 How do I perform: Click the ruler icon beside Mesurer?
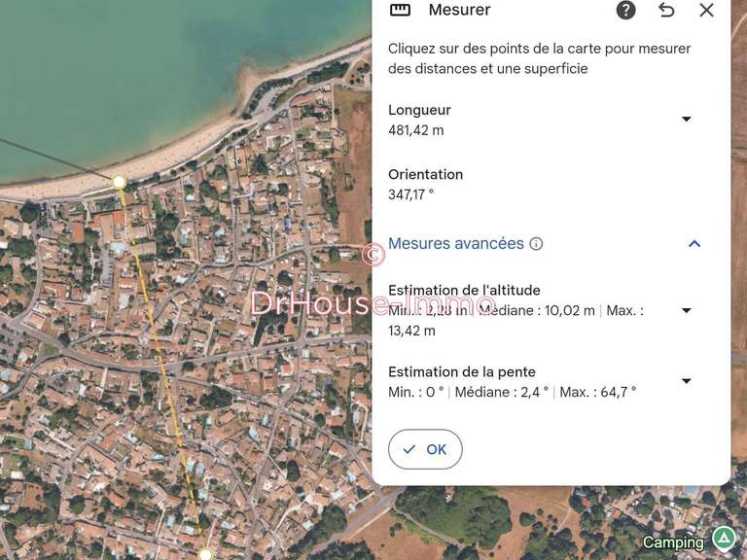[x=400, y=10]
